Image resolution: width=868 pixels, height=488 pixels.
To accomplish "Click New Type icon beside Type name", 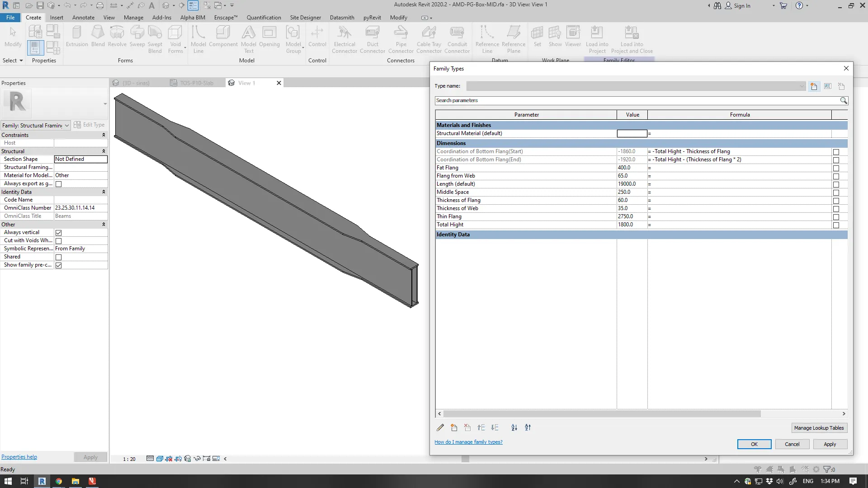I will tap(814, 86).
